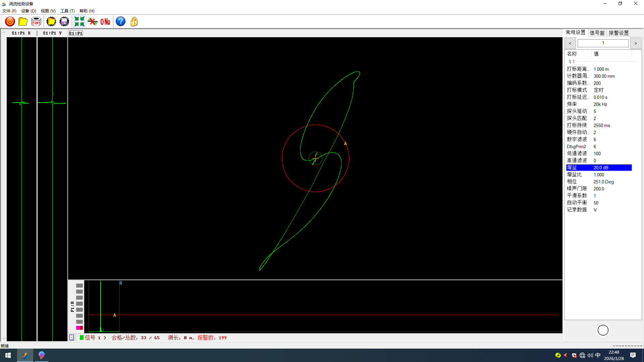Select the 频率 20k Hz row
The image size is (644, 362).
[x=599, y=104]
